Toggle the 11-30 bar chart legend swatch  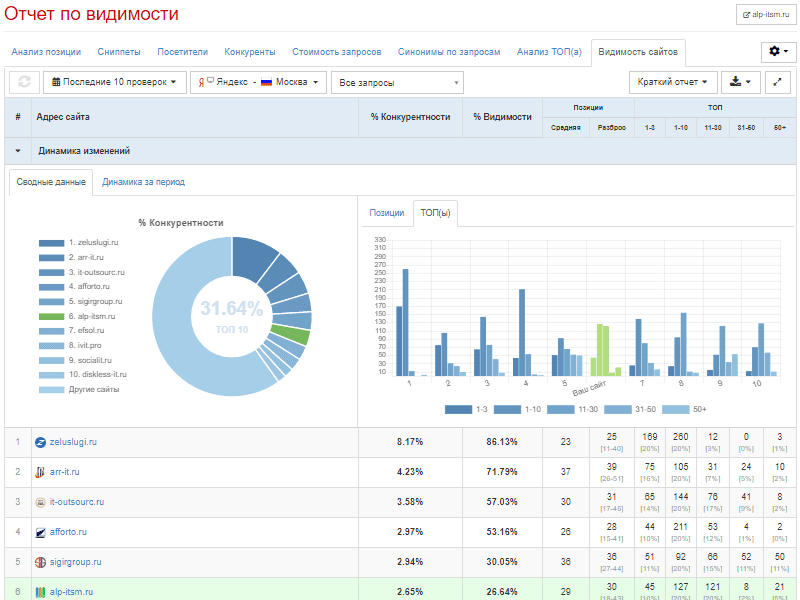pos(560,410)
